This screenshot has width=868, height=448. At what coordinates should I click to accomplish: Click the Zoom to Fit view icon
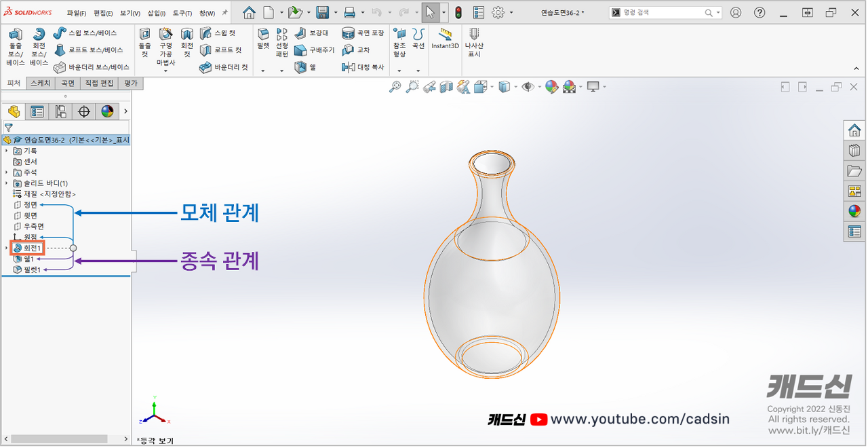(395, 87)
